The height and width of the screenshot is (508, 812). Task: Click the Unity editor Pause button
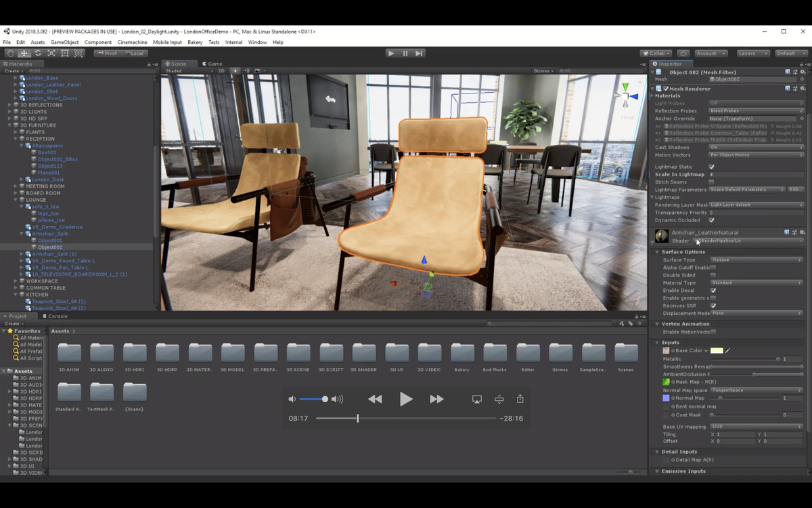[x=405, y=53]
